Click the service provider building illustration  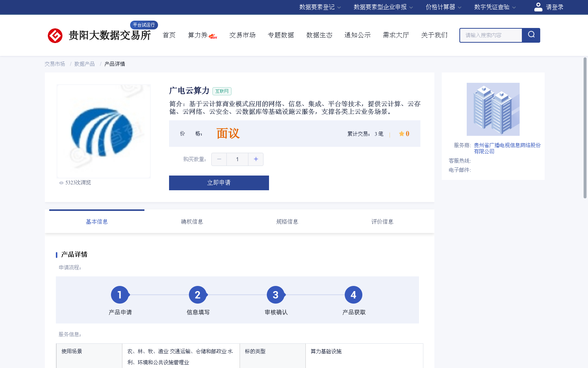[x=493, y=109]
